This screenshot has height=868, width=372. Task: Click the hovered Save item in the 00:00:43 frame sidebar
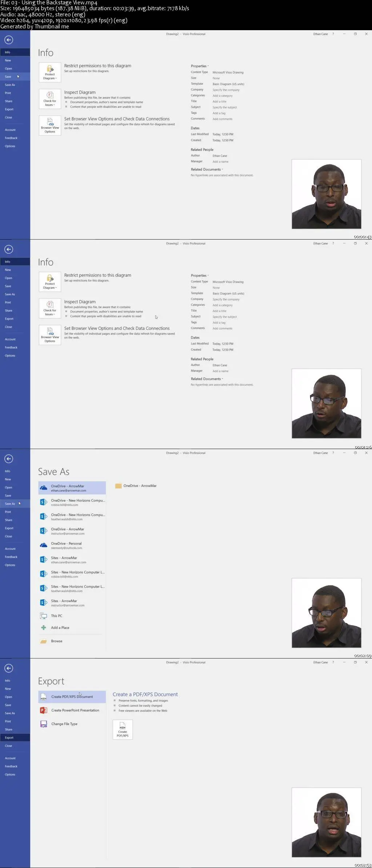[15, 76]
